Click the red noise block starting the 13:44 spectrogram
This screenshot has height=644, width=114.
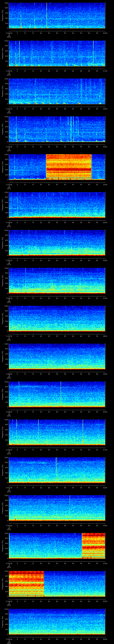(27, 584)
